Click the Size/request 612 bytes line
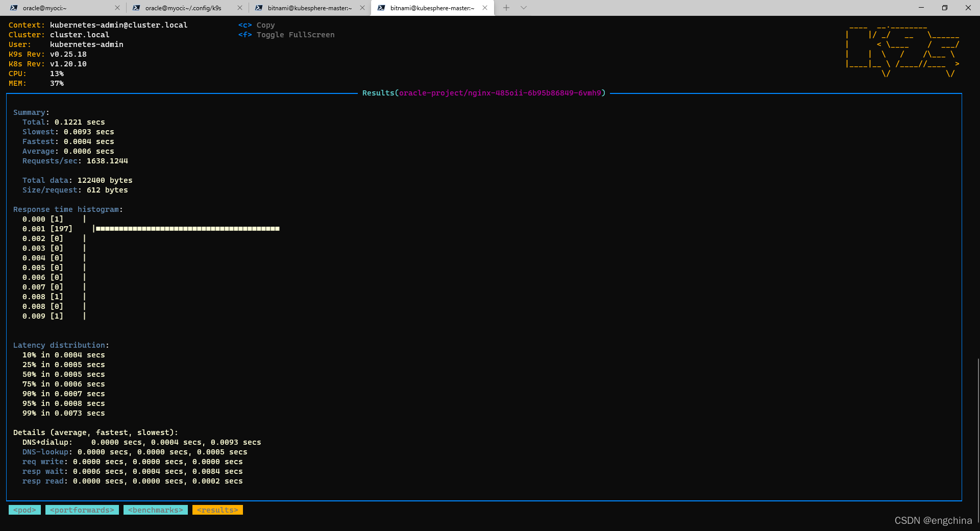 click(x=75, y=190)
